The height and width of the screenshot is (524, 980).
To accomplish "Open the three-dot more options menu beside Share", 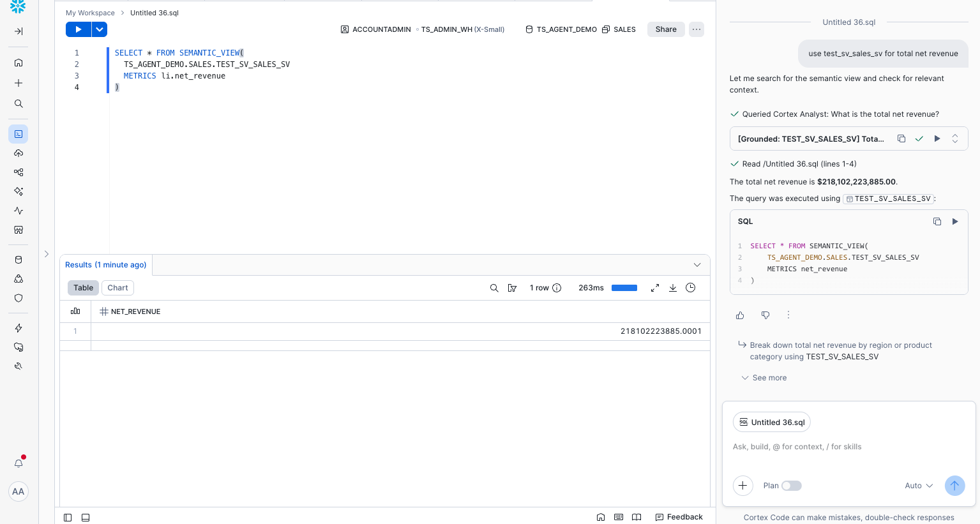I will pyautogui.click(x=697, y=29).
